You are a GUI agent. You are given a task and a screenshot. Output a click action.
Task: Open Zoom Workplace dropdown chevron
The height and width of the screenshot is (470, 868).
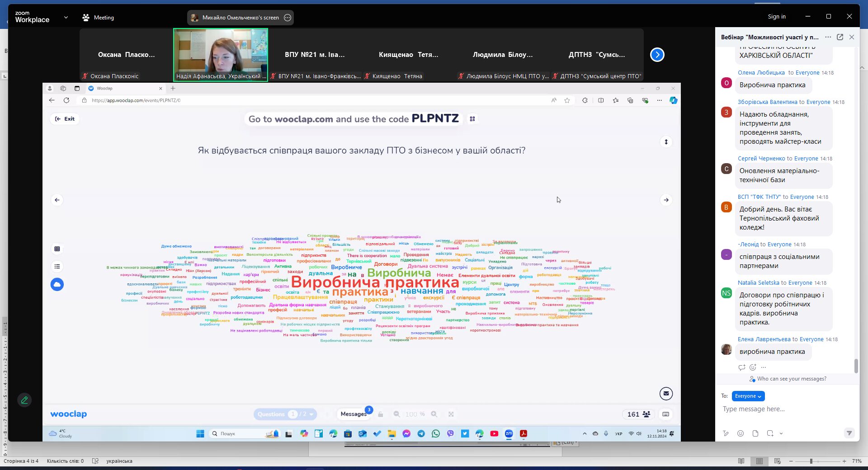click(66, 18)
